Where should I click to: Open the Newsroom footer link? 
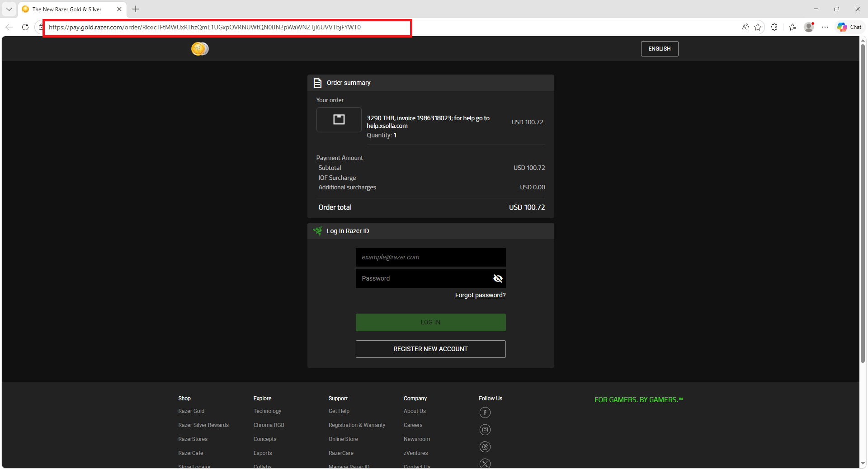coord(417,439)
